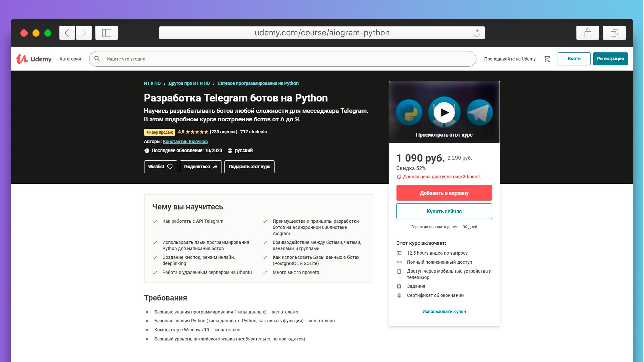Open author Константин Крючков's profile link

coord(185,142)
